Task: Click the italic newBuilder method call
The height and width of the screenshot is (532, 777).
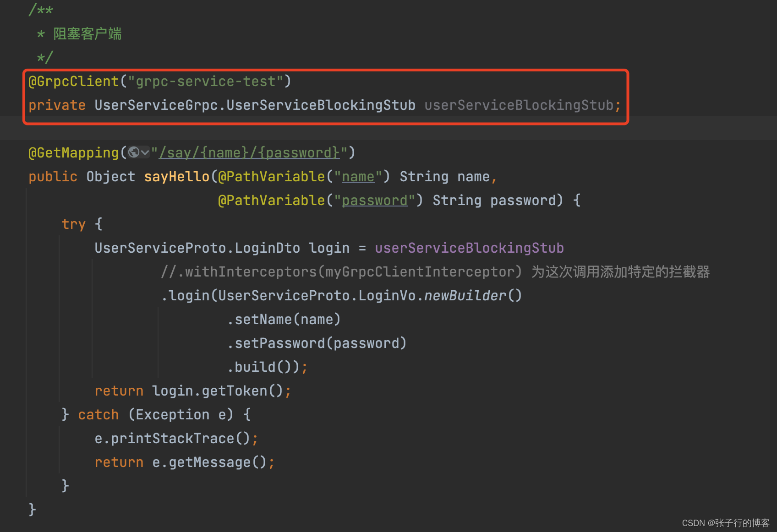Action: click(x=465, y=295)
